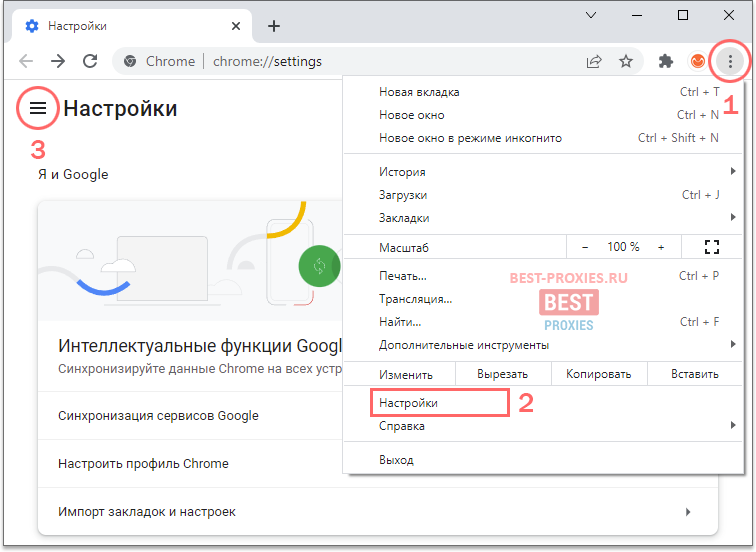Image resolution: width=756 pixels, height=552 pixels.
Task: Open the tab search chevron in the title bar
Action: coord(591,15)
